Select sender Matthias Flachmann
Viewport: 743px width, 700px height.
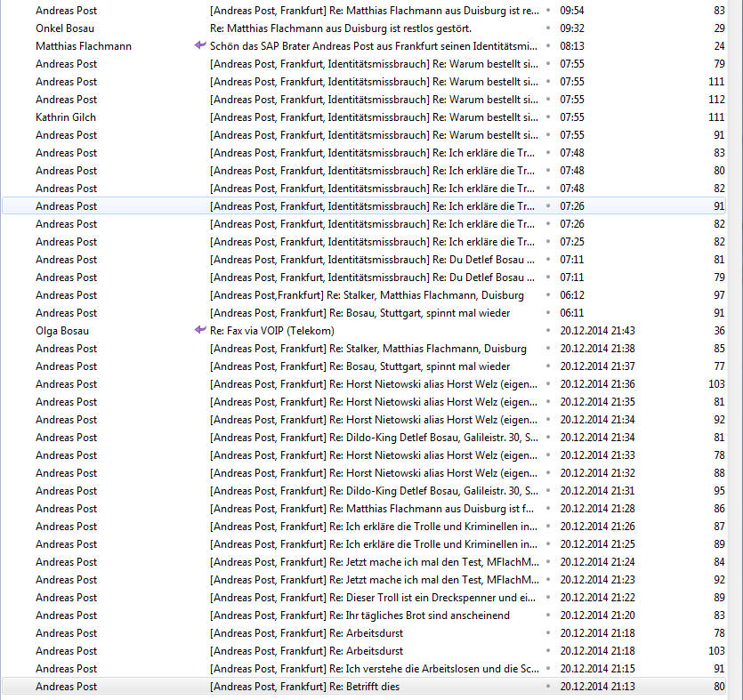[84, 46]
